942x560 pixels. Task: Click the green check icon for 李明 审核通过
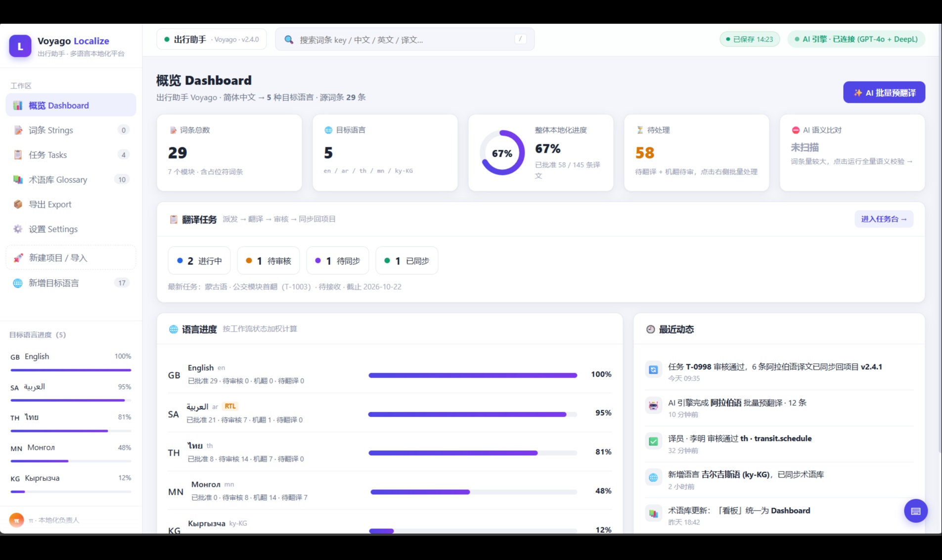point(653,441)
